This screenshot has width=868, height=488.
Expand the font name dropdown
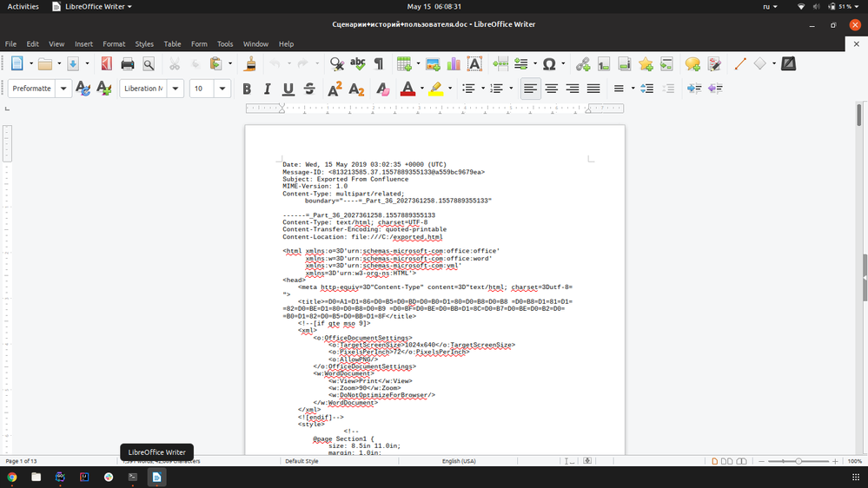coord(176,89)
